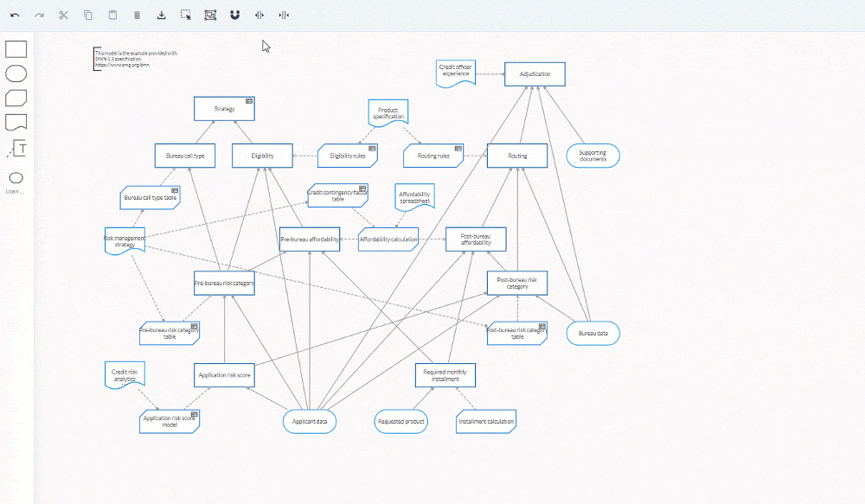Select the Risk management strategy node
This screenshot has height=504, width=865.
[125, 241]
